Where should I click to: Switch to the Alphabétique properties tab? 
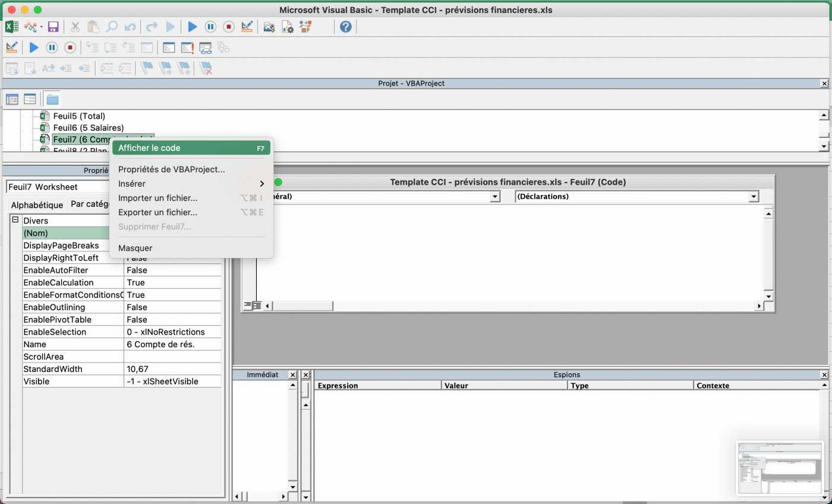point(37,205)
